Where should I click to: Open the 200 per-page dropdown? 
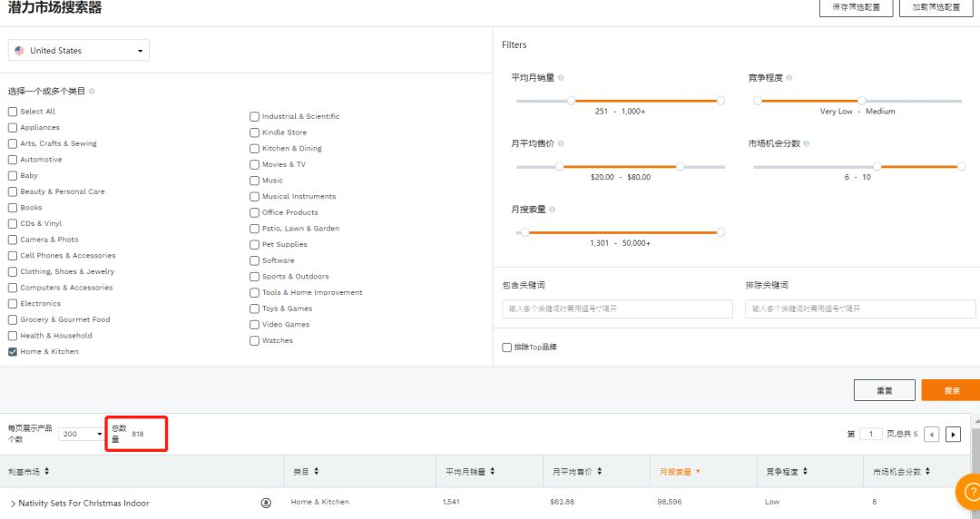(x=81, y=434)
